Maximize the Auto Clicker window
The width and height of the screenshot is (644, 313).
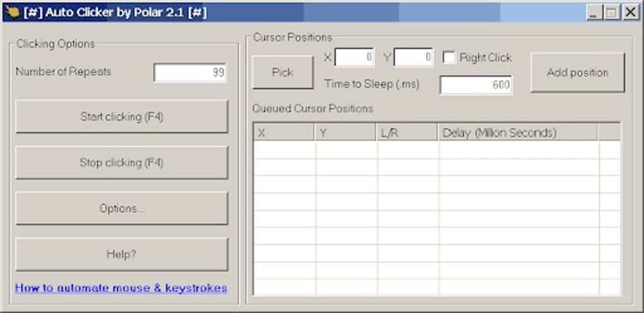[611, 13]
